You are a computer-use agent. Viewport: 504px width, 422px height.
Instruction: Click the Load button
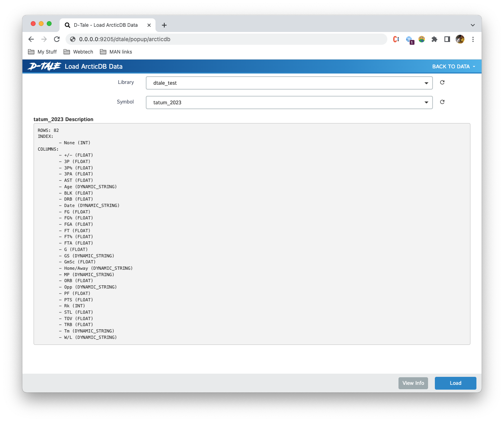[456, 383]
